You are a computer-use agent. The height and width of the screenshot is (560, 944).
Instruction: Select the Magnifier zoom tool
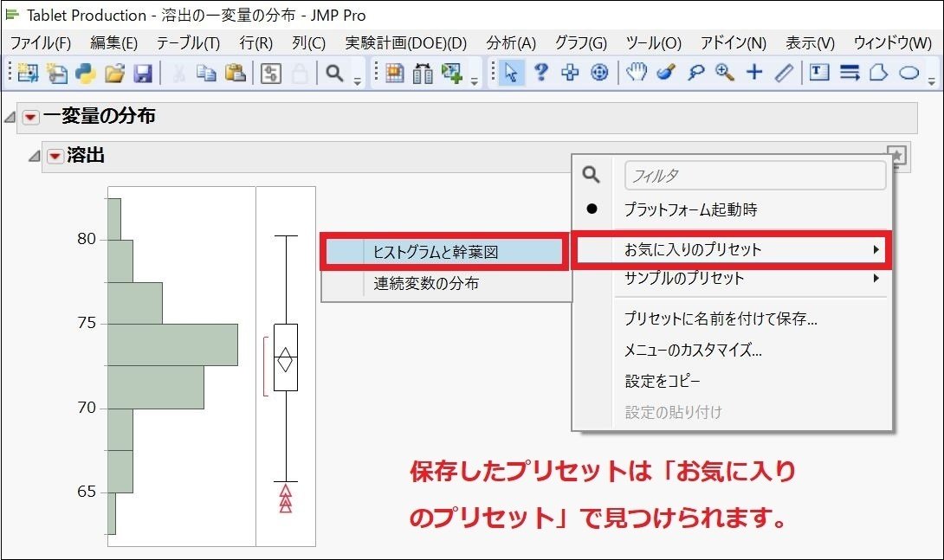click(x=725, y=73)
